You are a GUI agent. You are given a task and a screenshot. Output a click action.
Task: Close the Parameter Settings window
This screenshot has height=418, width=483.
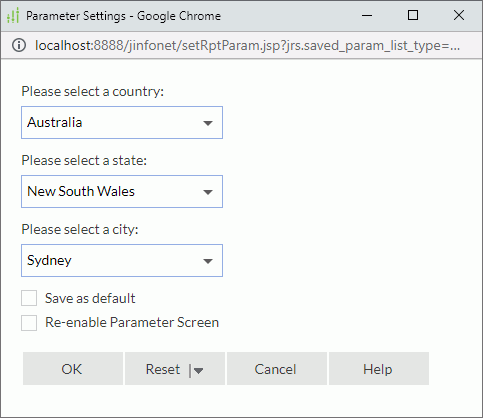(x=459, y=15)
